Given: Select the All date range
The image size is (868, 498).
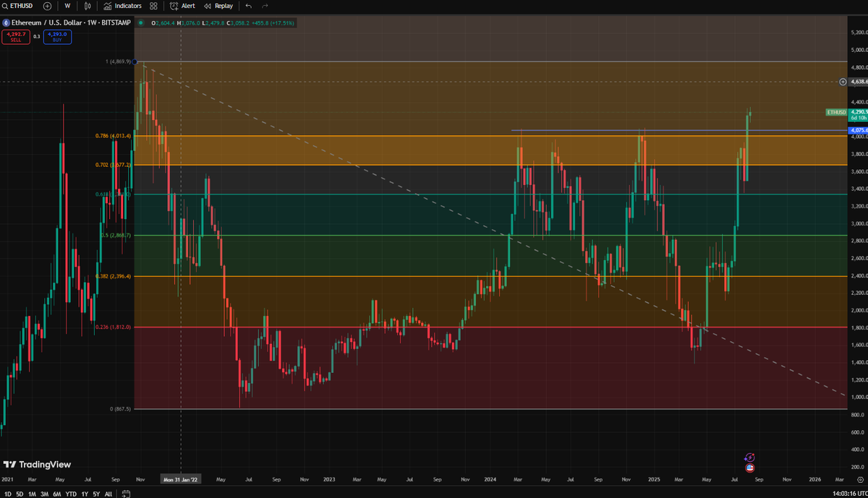Looking at the screenshot, I should click(x=109, y=494).
